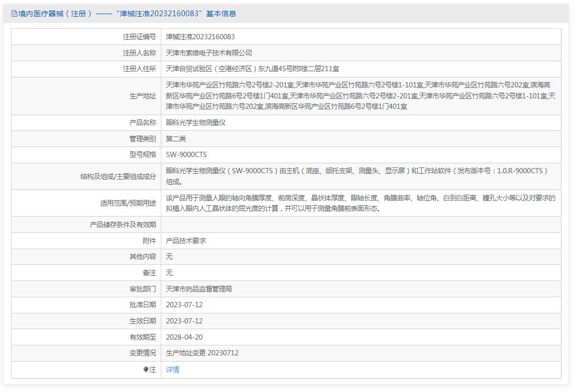Select model value SW-9000CTS

point(186,154)
